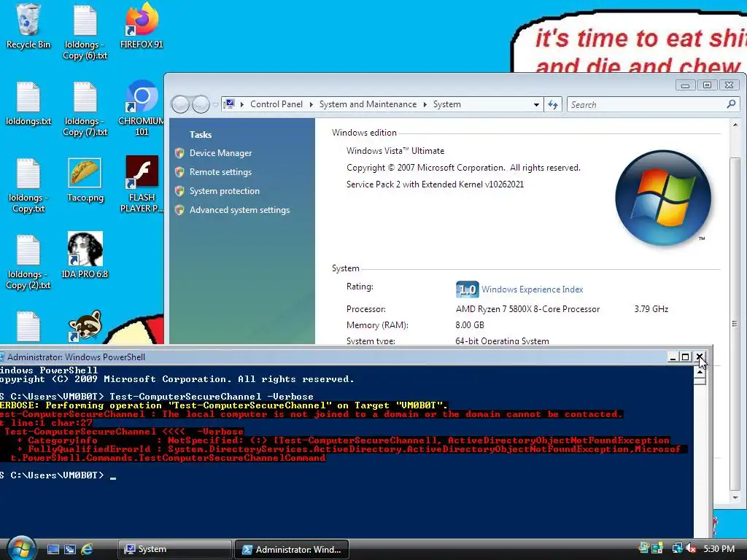Select the Taco.png image file
Viewport: 747px width, 560px height.
click(85, 180)
